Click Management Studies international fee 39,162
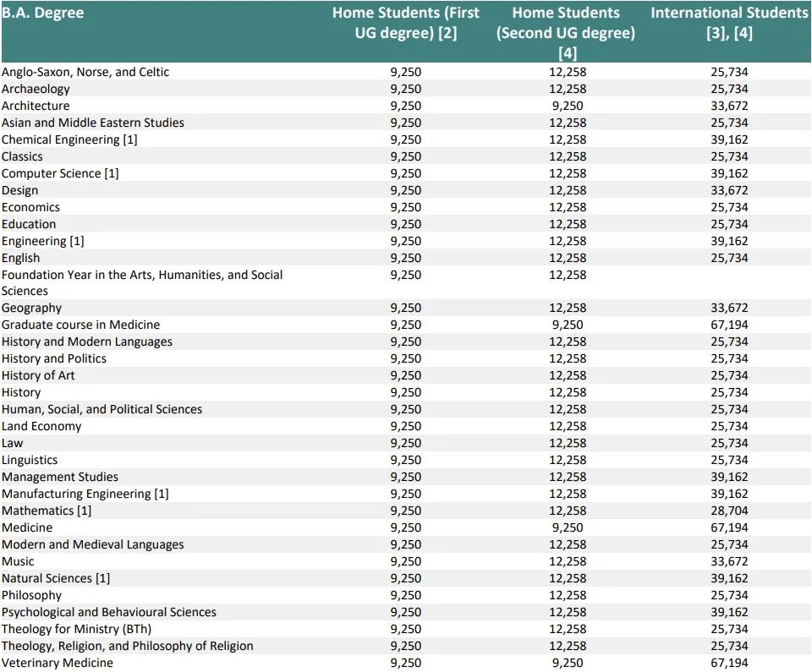Viewport: 812px width, 672px height. [x=729, y=477]
